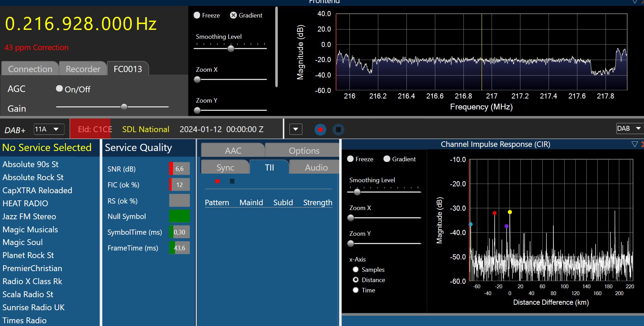Click the tuned frequency display 0.216.928.000 Hz
Image resolution: width=644 pixels, height=326 pixels.
click(x=81, y=24)
